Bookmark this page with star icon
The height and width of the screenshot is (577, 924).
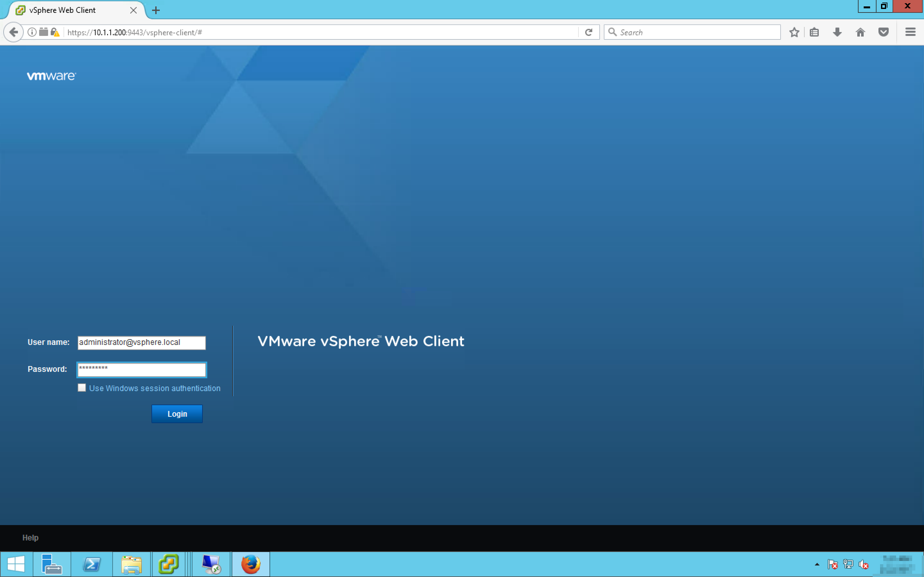click(794, 32)
